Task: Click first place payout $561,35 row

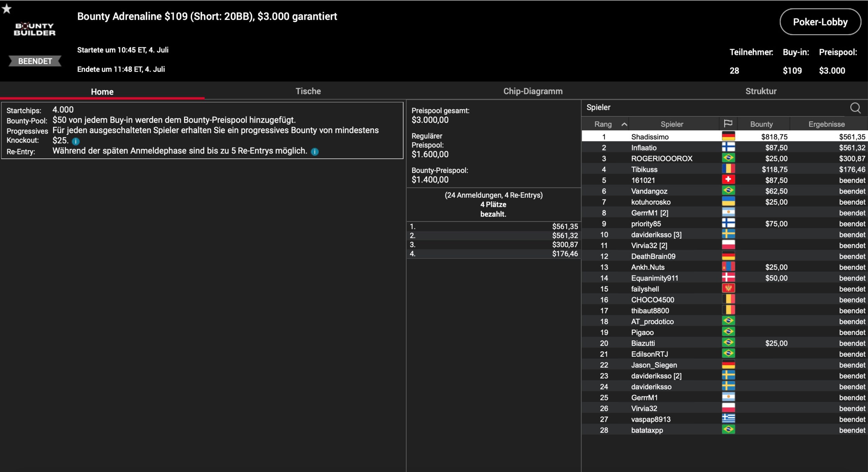Action: pos(493,226)
